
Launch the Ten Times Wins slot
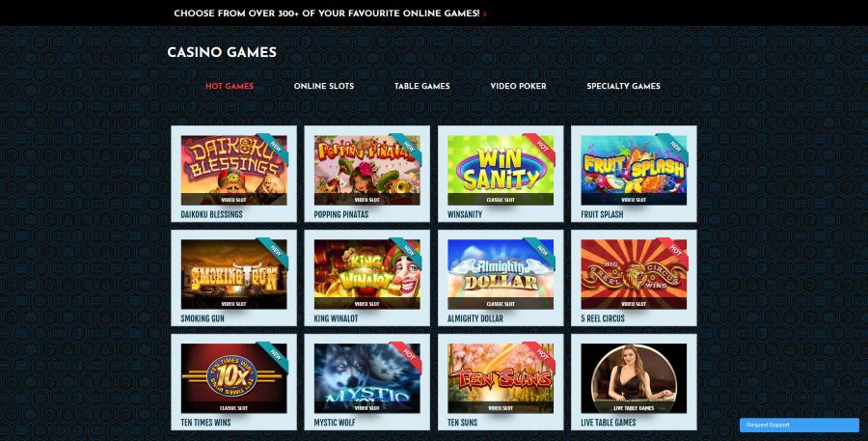(233, 378)
